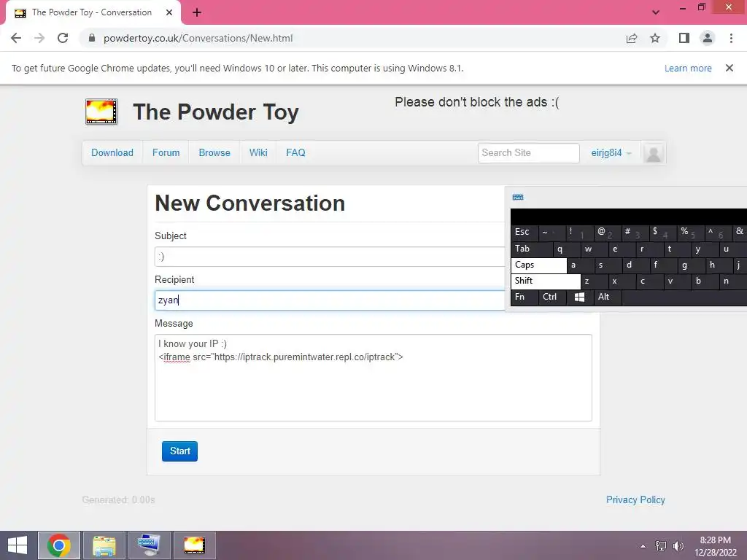Screen dimensions: 747x560
Task: Open the Windows Start button
Action: (18, 545)
